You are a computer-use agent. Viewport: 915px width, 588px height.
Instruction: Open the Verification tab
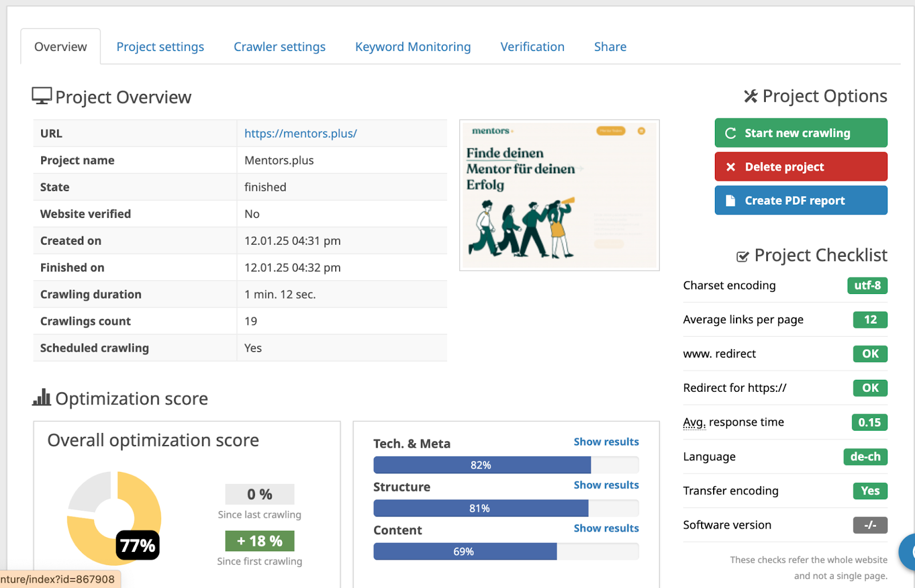(x=532, y=47)
